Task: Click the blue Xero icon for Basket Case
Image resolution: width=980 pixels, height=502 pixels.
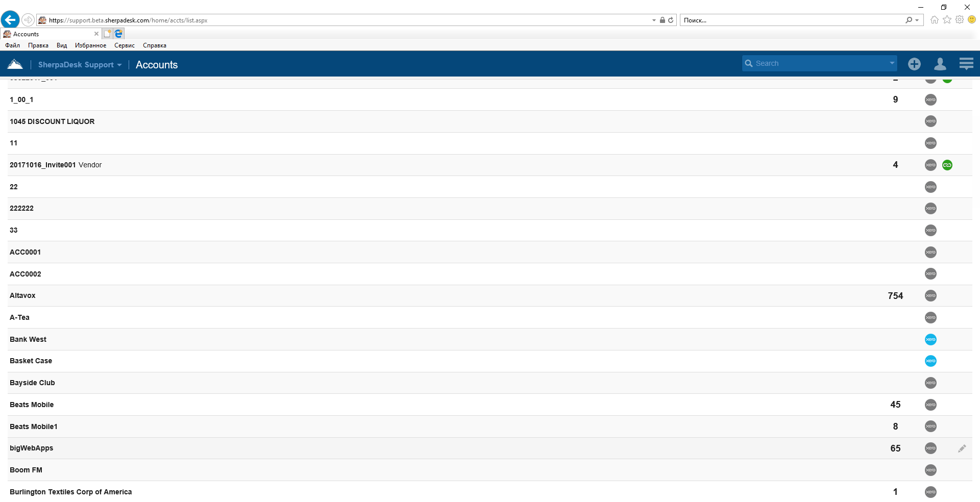Action: click(930, 361)
